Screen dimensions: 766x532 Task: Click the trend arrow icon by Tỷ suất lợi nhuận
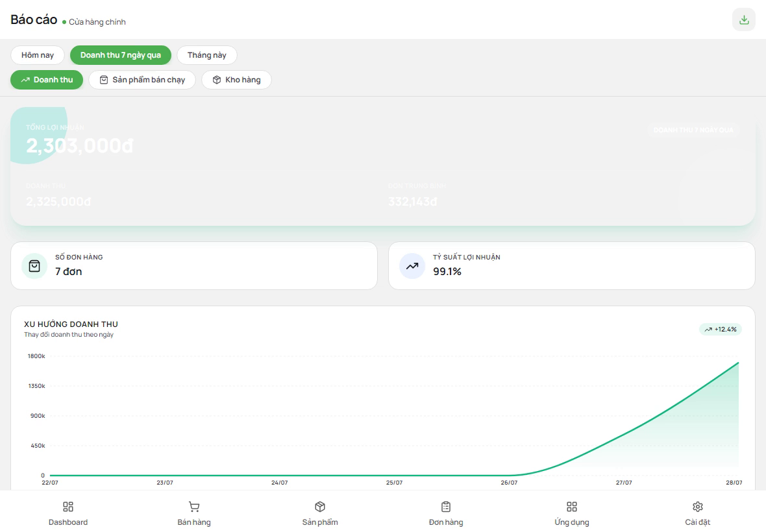click(412, 266)
